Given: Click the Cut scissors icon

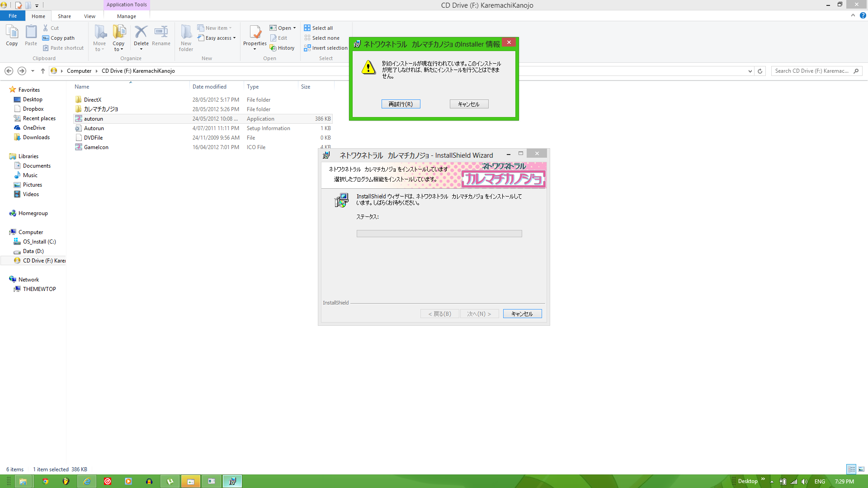Looking at the screenshot, I should [x=46, y=28].
